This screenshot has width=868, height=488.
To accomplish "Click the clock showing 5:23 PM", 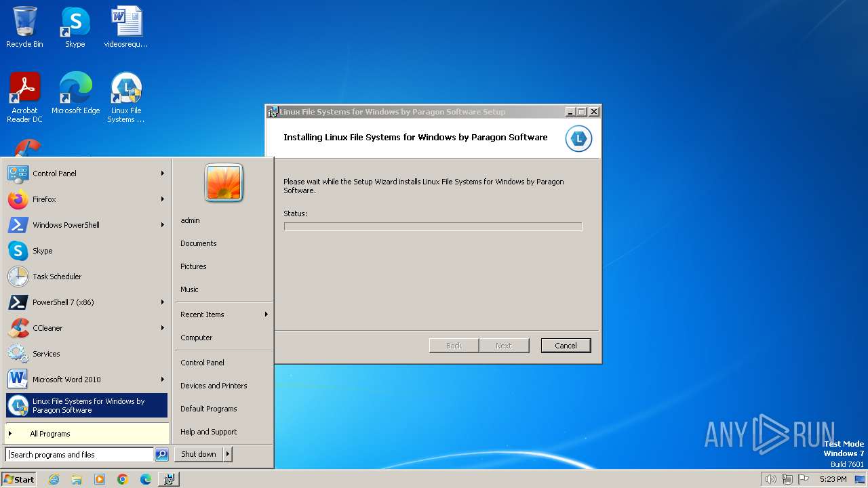I will pos(833,479).
